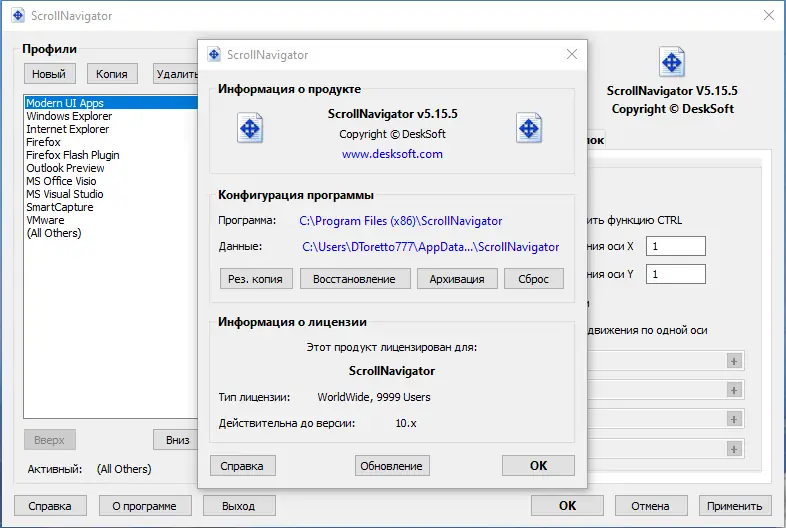Select MS Office Visio profile
The width and height of the screenshot is (786, 528).
coord(111,181)
